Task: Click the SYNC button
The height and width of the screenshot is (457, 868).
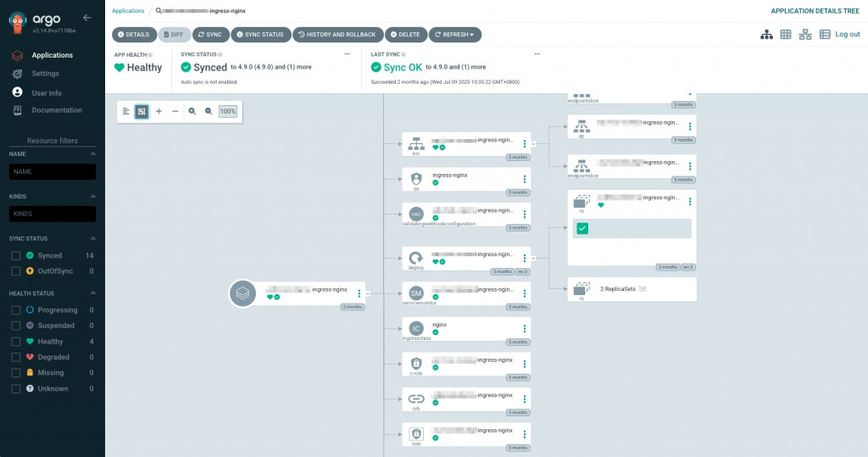Action: pos(210,35)
